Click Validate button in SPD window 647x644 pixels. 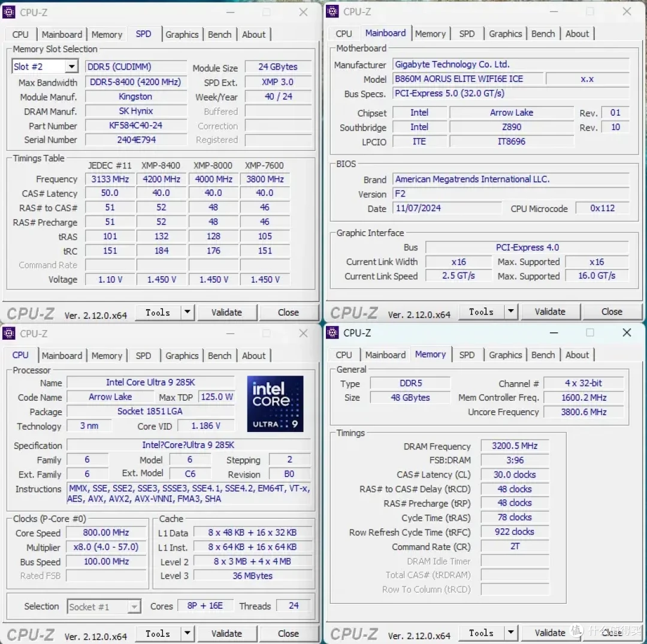click(226, 312)
